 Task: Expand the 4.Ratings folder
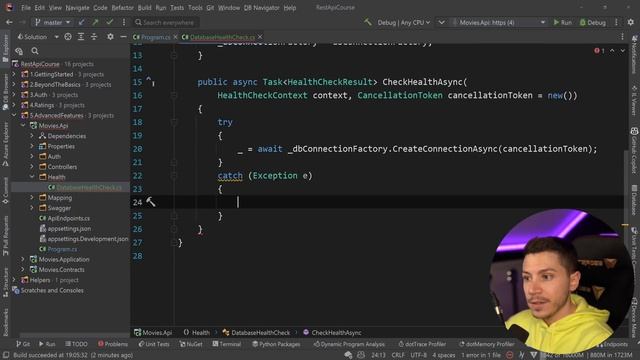pyautogui.click(x=14, y=105)
